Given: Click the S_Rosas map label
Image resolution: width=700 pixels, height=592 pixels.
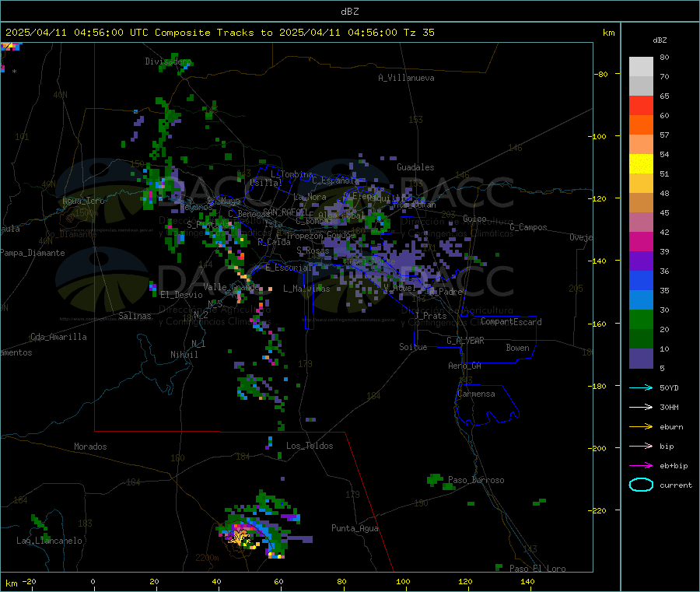Looking at the screenshot, I should click(313, 250).
